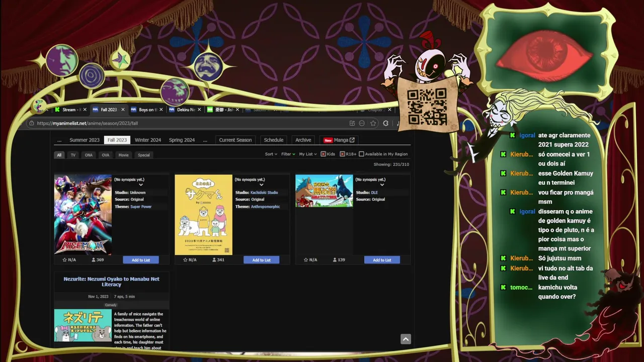Open the Spring 2024 season tab

(182, 140)
